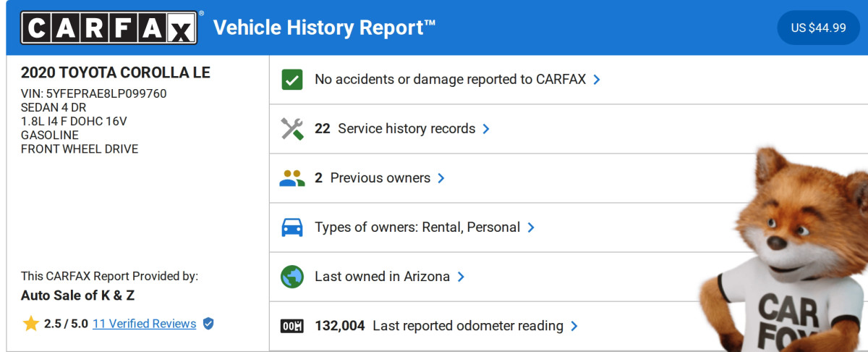The image size is (868, 352).
Task: Click the odometer counter icon
Action: 292,326
